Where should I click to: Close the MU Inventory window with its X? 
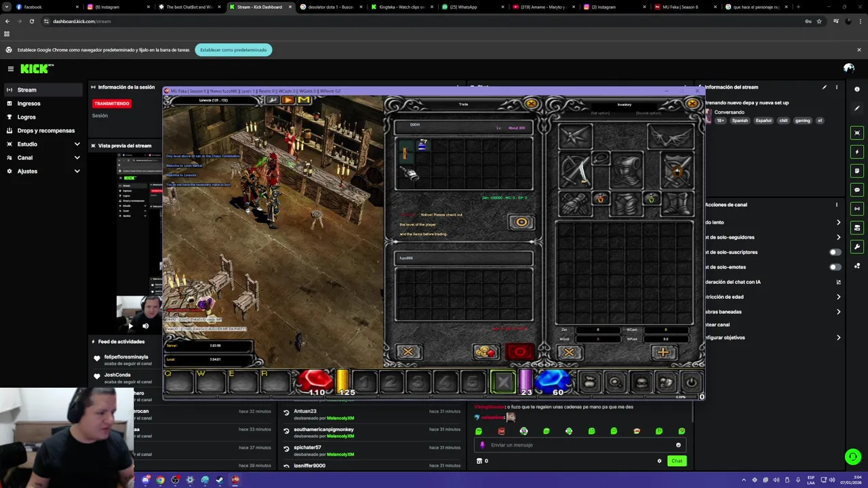(x=692, y=104)
